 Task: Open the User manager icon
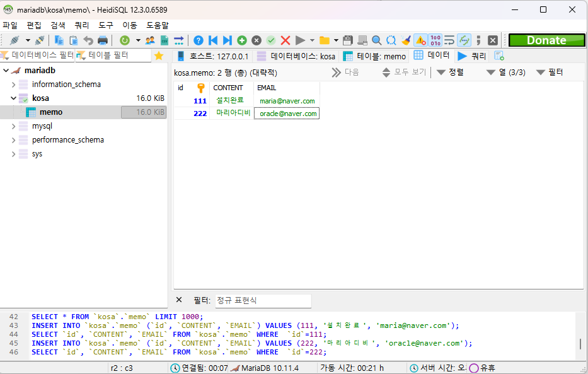pos(150,40)
